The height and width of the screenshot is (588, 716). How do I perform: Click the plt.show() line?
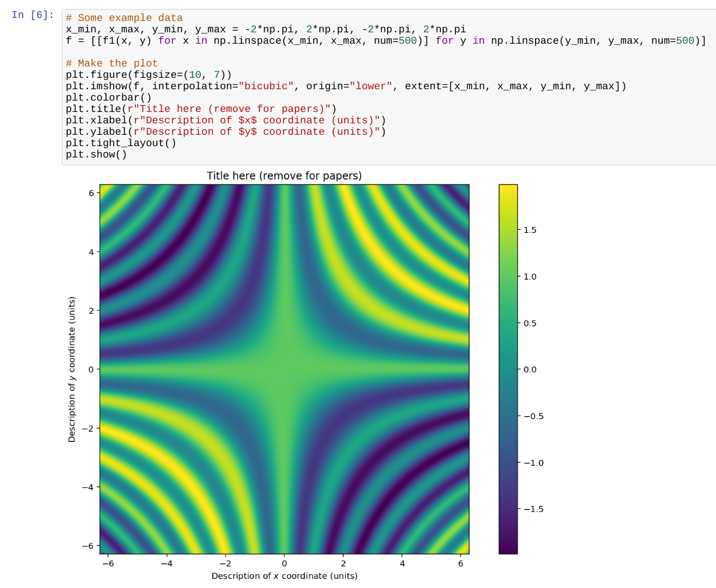(x=96, y=154)
